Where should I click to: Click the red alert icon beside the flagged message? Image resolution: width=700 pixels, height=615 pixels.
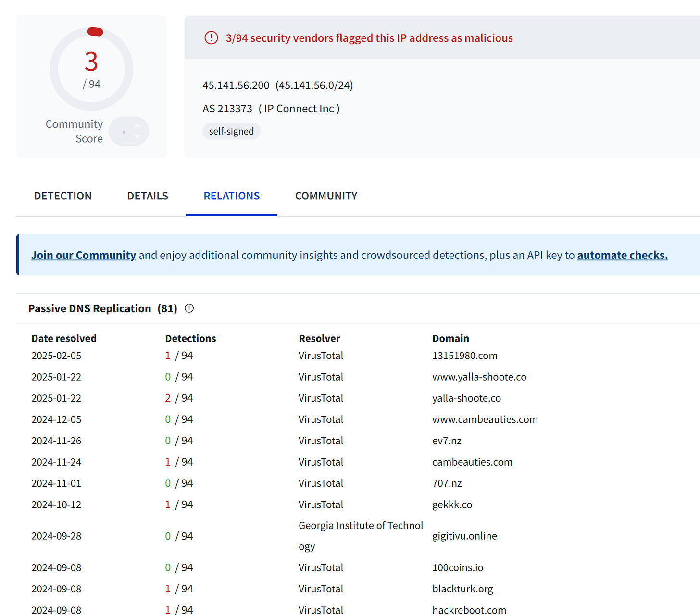[x=211, y=37]
